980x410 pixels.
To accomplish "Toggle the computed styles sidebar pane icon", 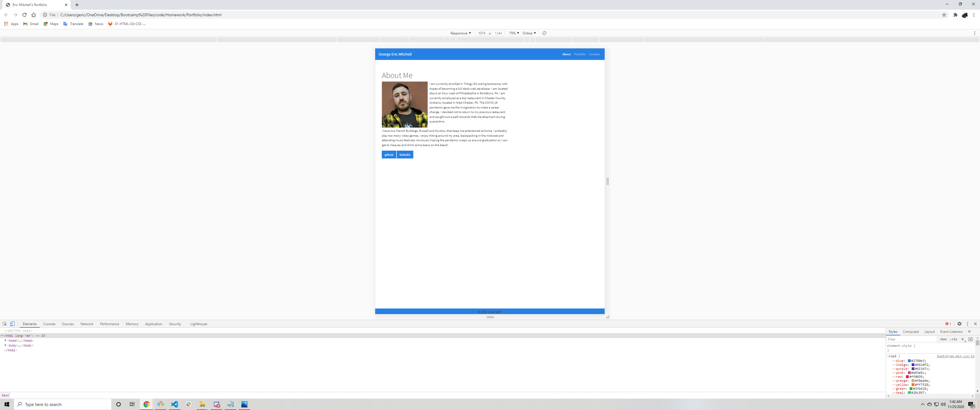I will [970, 339].
